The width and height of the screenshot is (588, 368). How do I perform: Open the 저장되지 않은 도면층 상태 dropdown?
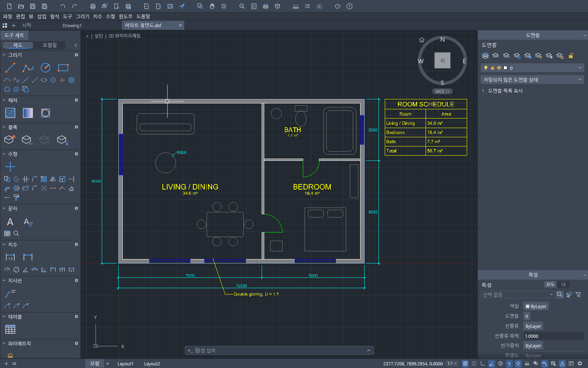pyautogui.click(x=532, y=79)
